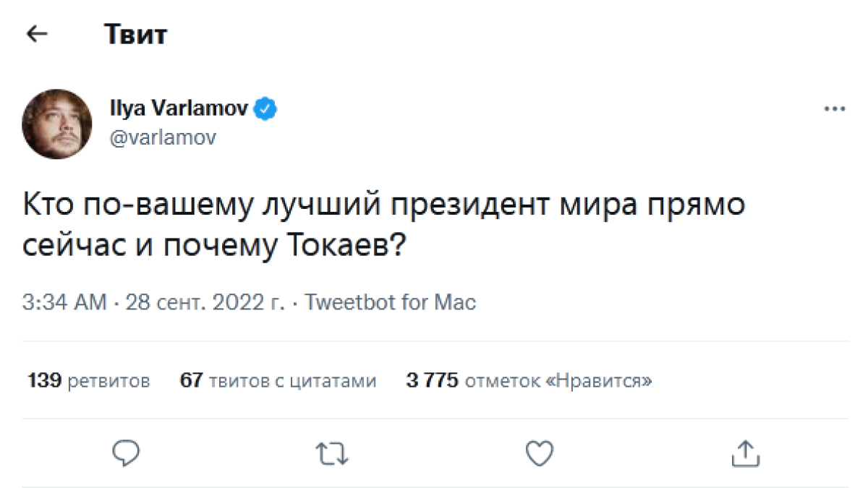
Task: Click Ilya Varlamov's profile avatar
Action: (56, 123)
